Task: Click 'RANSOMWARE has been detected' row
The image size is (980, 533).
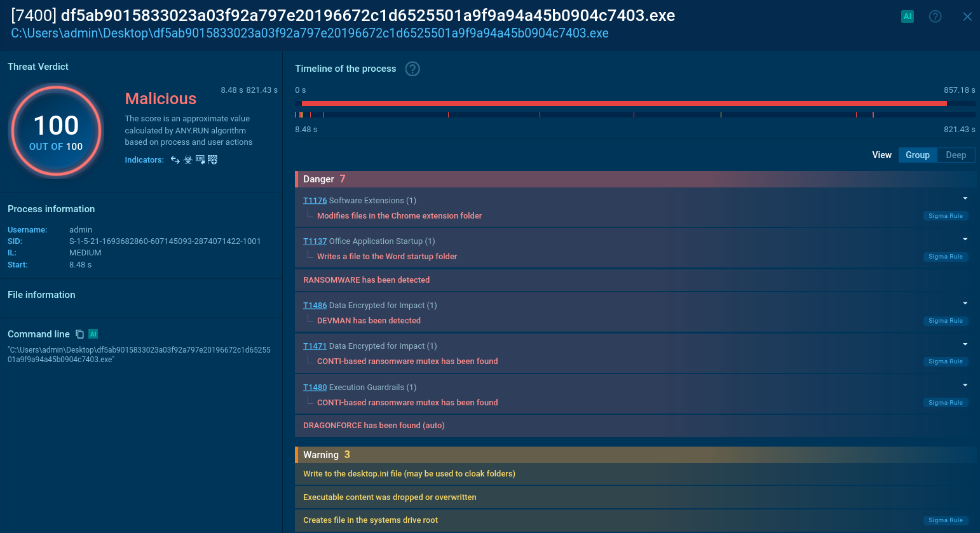Action: (x=635, y=280)
